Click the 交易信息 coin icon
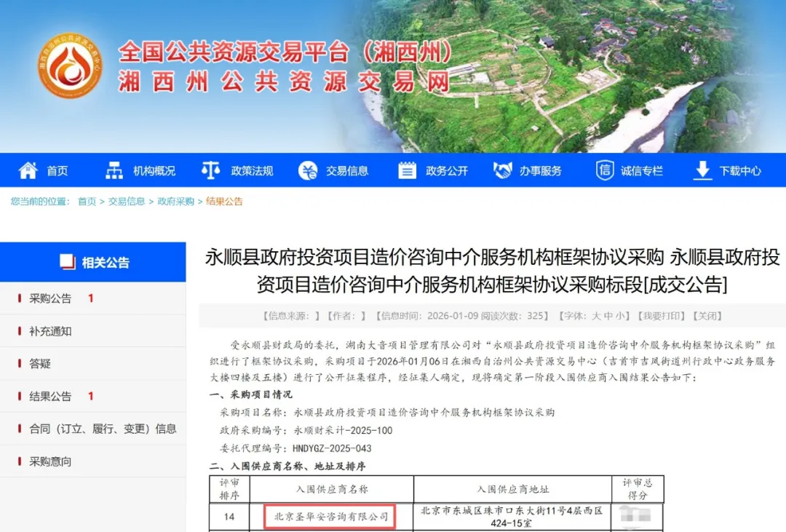 (308, 170)
